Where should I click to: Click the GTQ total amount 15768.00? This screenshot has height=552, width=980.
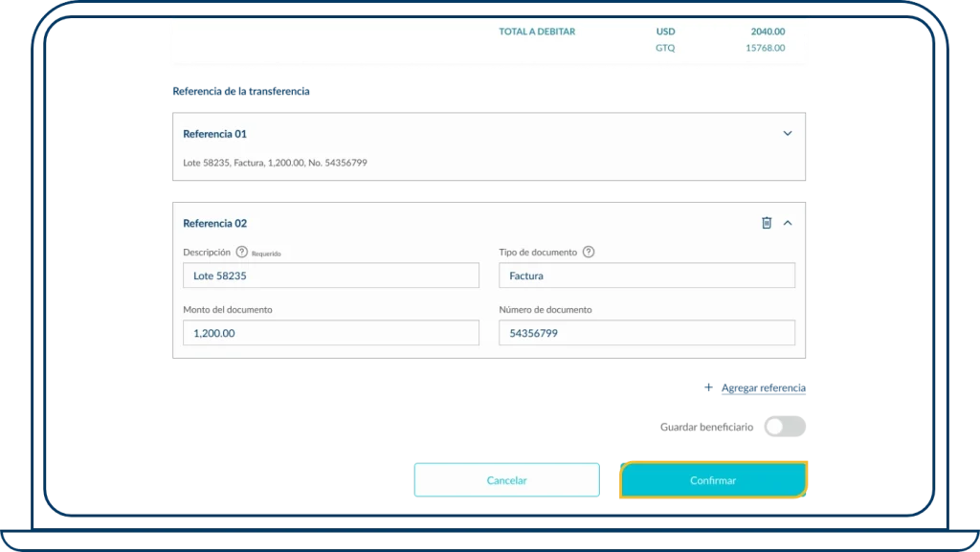[765, 48]
